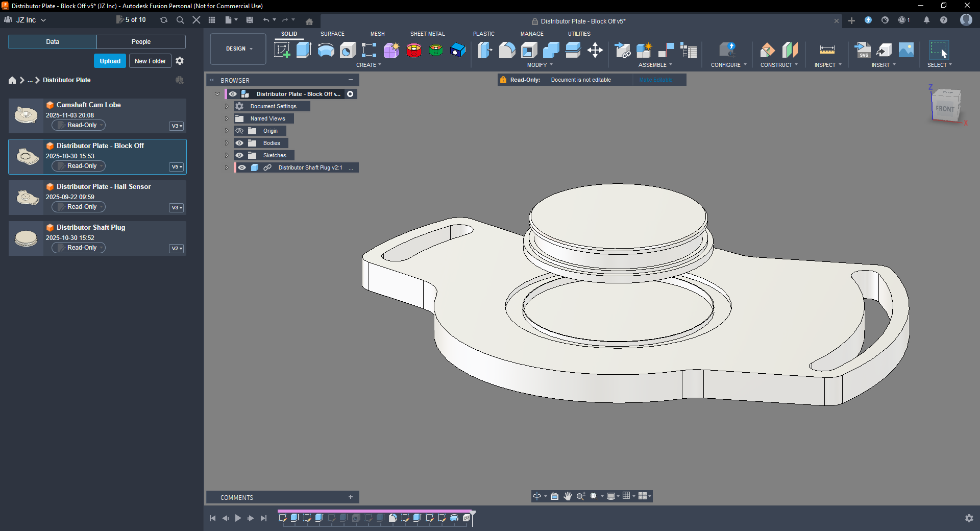Toggle visibility of Sketches folder
980x531 pixels.
[x=239, y=155]
